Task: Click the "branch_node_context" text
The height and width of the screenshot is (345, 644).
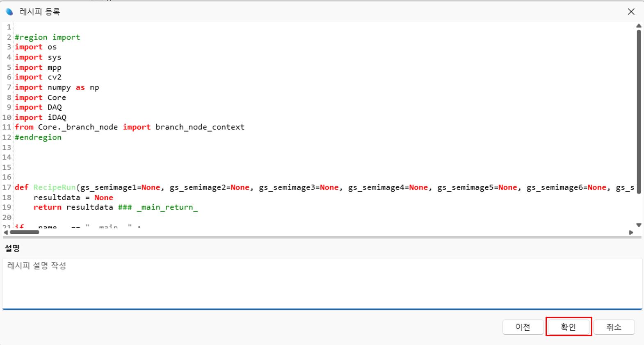Action: (200, 127)
